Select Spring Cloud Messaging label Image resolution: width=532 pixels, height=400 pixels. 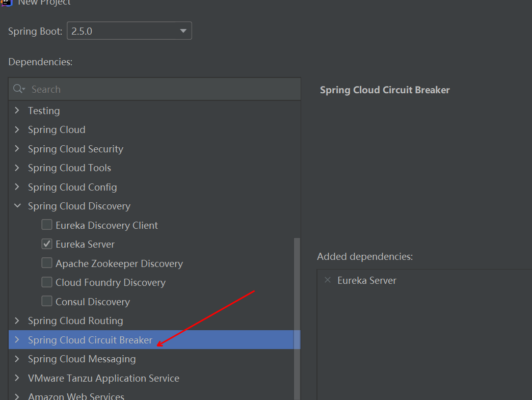pyautogui.click(x=82, y=359)
